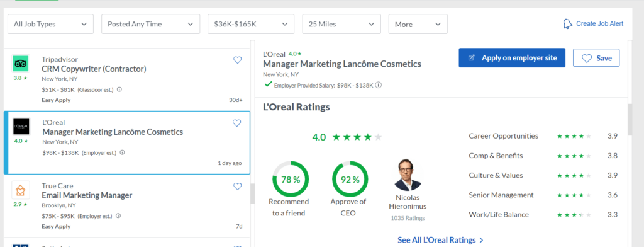Click Comp & Benefits rating stars

574,156
